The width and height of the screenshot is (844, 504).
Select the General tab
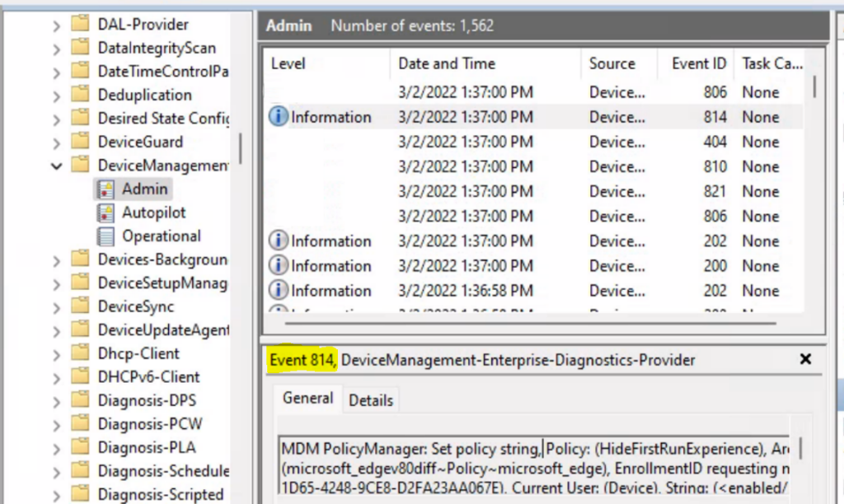tap(307, 399)
